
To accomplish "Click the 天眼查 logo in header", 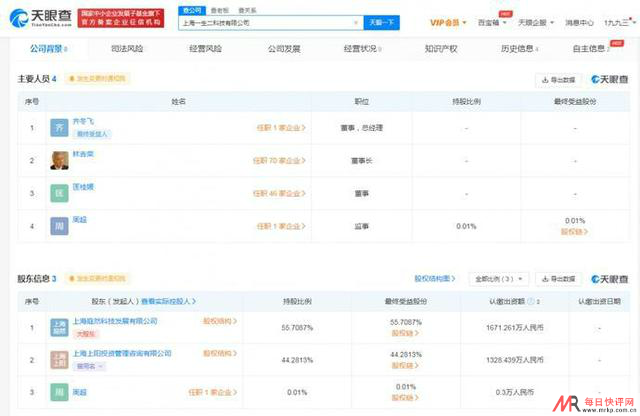I will point(40,18).
